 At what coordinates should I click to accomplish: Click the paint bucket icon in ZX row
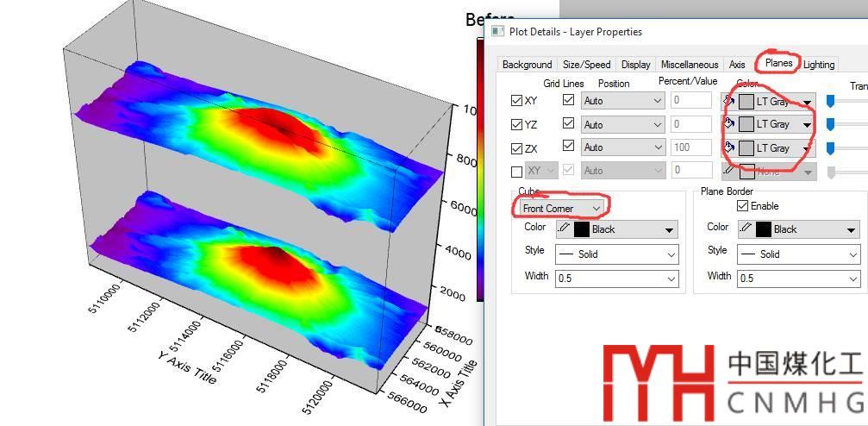728,147
